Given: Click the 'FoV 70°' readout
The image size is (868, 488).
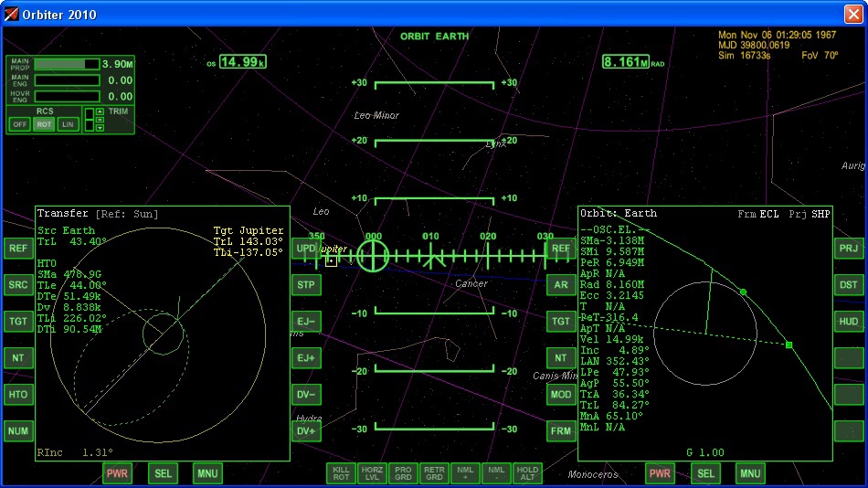Looking at the screenshot, I should click(x=820, y=56).
